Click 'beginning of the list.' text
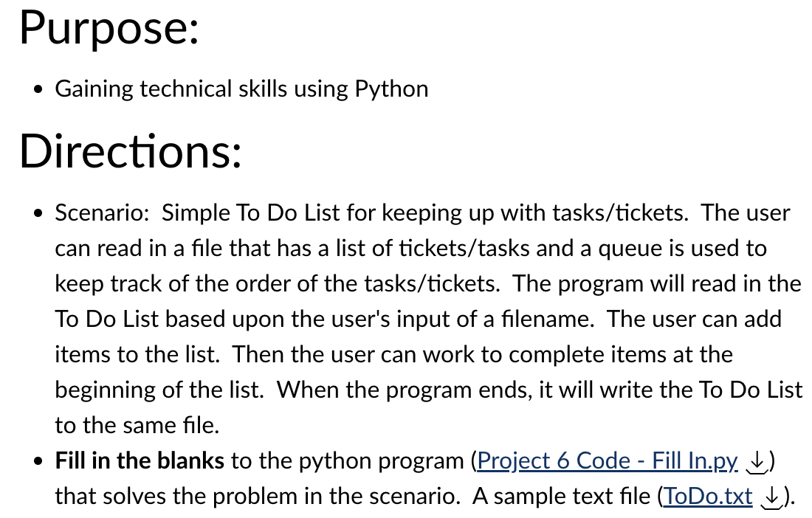 click(x=159, y=390)
